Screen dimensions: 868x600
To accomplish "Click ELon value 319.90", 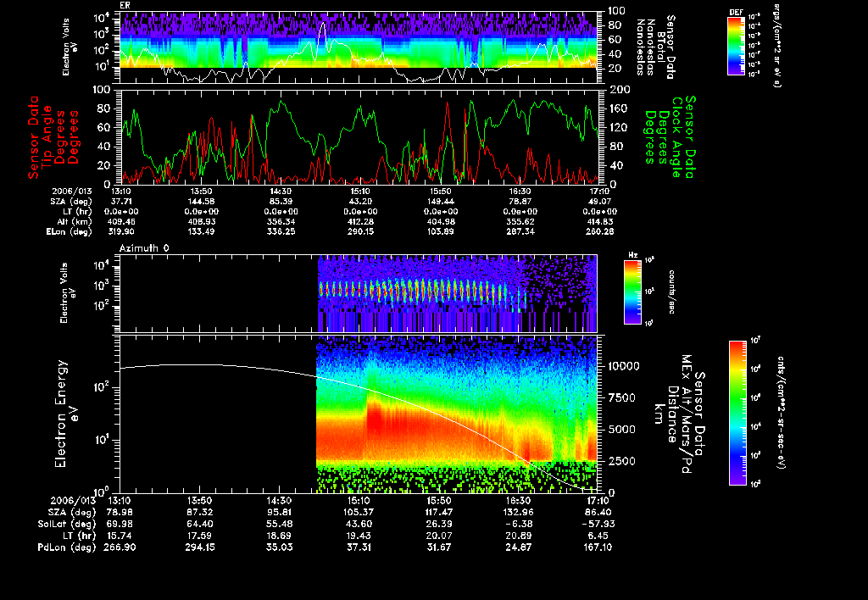I will click(121, 231).
